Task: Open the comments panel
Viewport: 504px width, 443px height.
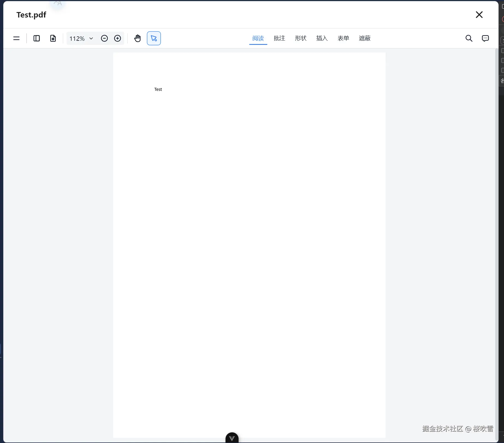Action: [x=485, y=38]
